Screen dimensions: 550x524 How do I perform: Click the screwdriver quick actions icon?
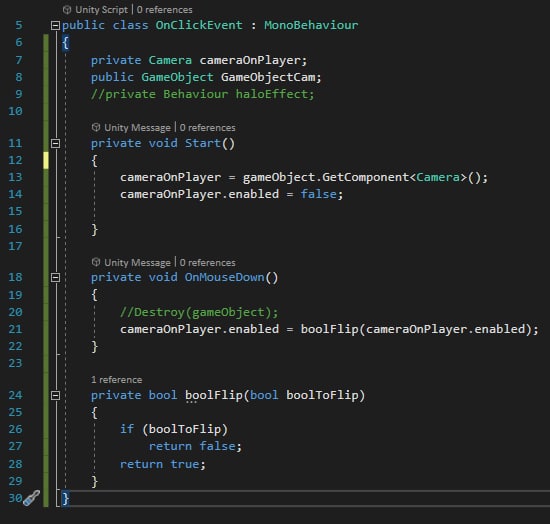pos(32,498)
